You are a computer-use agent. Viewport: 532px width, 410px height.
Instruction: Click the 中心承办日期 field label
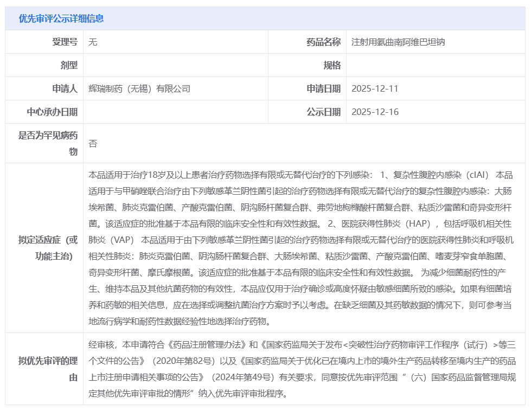click(x=52, y=112)
